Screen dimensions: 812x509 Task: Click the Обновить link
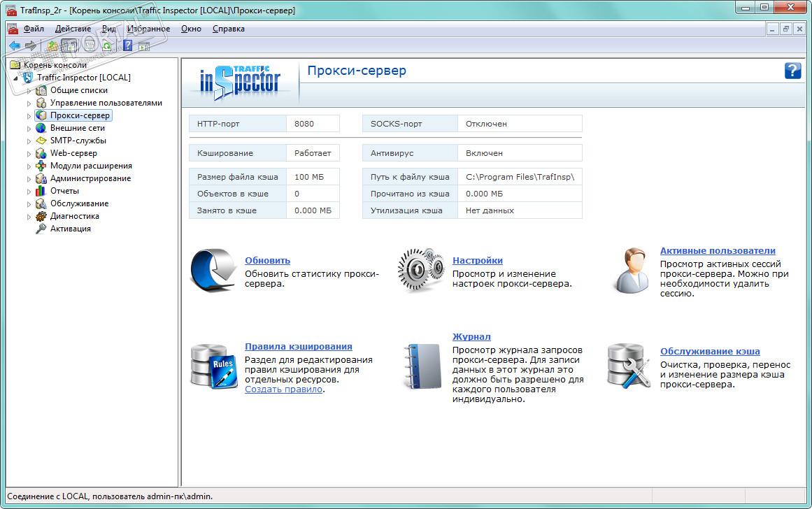pos(267,261)
